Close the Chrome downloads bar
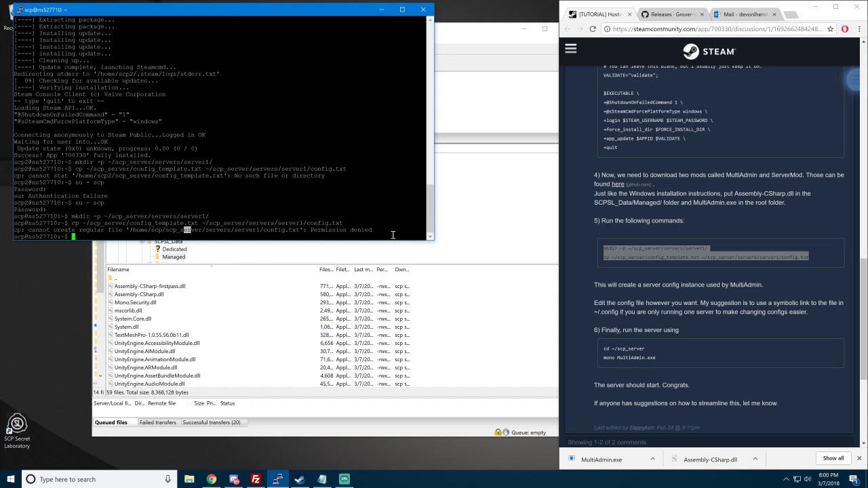The image size is (868, 488). [859, 459]
